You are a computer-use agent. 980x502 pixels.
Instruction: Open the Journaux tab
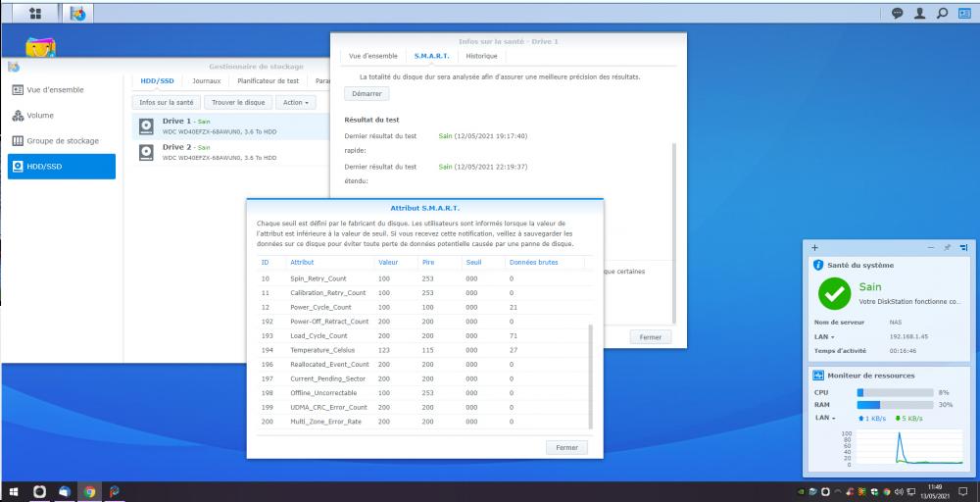click(206, 81)
